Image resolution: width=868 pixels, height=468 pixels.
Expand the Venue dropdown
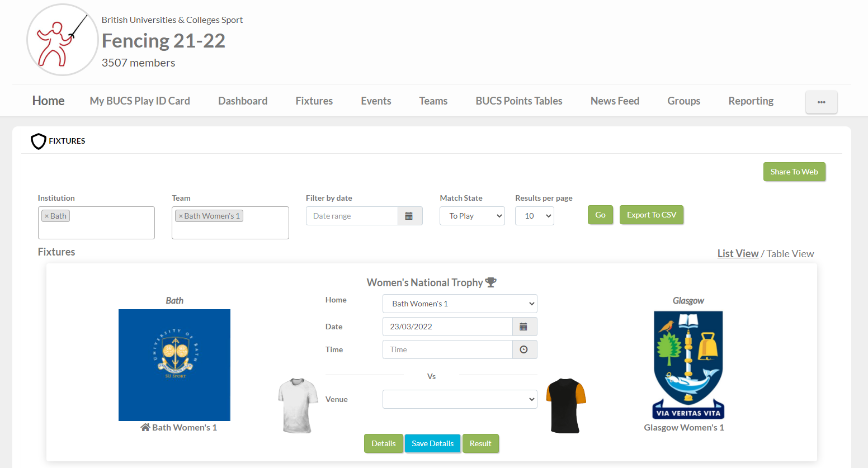click(x=459, y=399)
